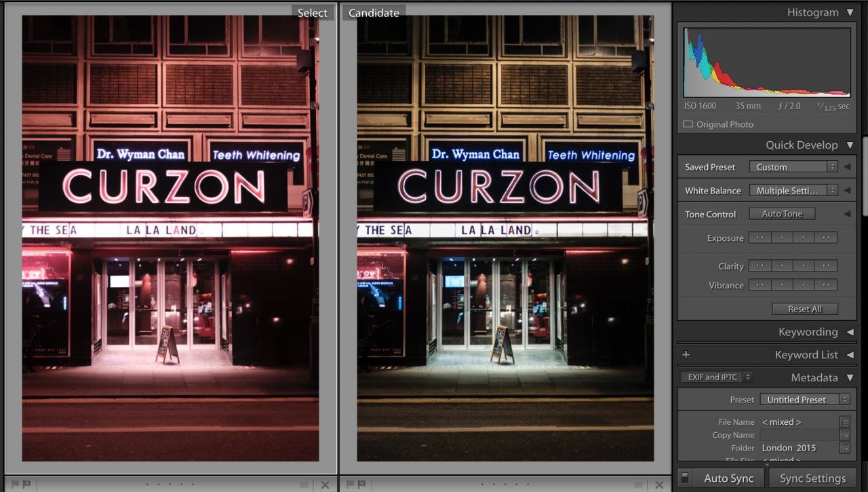Decrease Clarity with the double left arrow
The height and width of the screenshot is (492, 868).
click(759, 266)
